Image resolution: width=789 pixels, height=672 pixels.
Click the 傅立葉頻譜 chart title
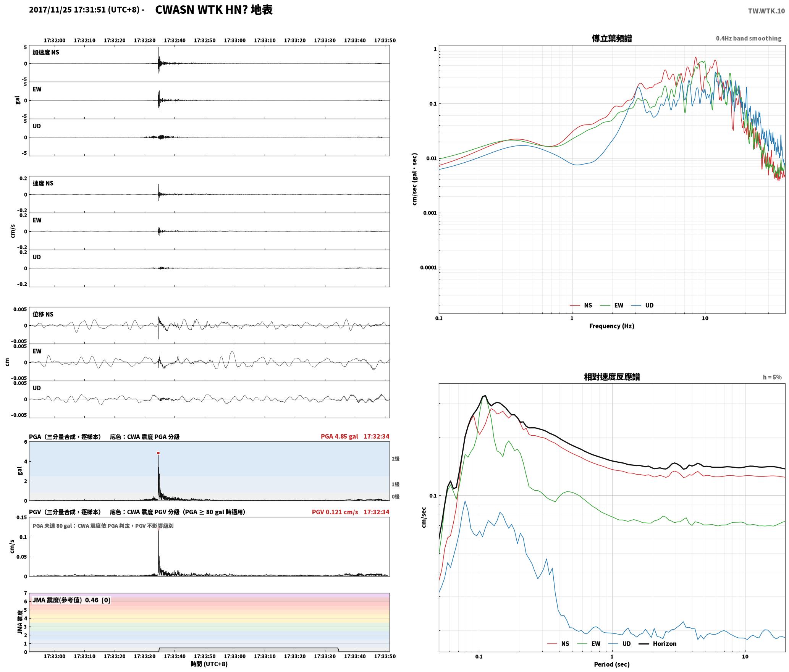(611, 39)
